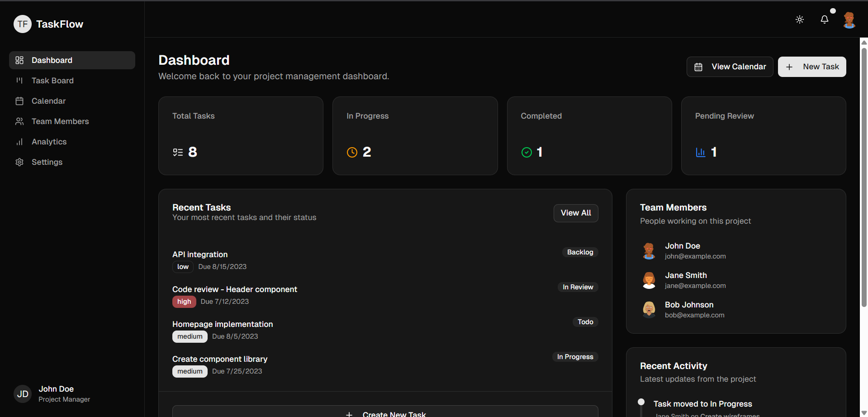
Task: Go to Analytics in sidebar
Action: coord(49,142)
